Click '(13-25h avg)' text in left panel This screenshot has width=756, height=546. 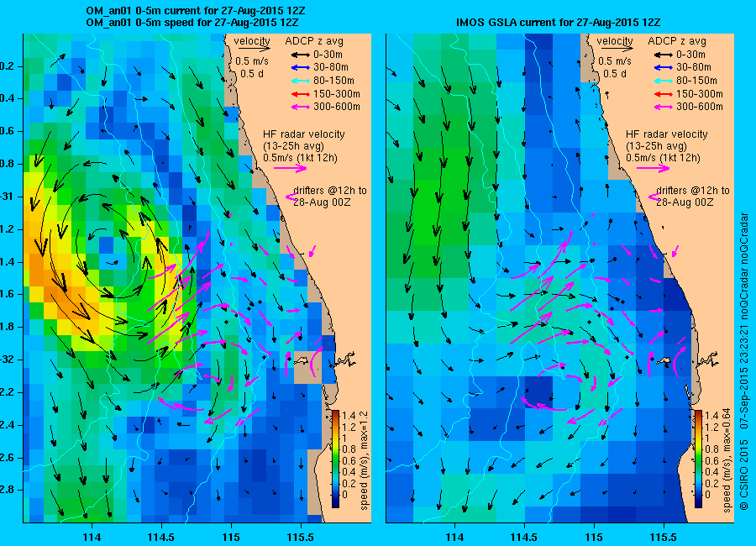pyautogui.click(x=294, y=146)
